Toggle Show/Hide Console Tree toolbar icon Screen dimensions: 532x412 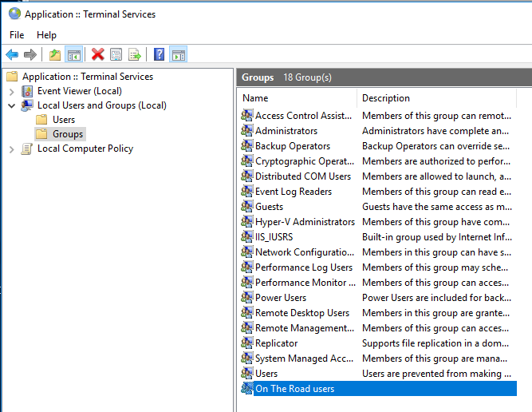(x=73, y=54)
